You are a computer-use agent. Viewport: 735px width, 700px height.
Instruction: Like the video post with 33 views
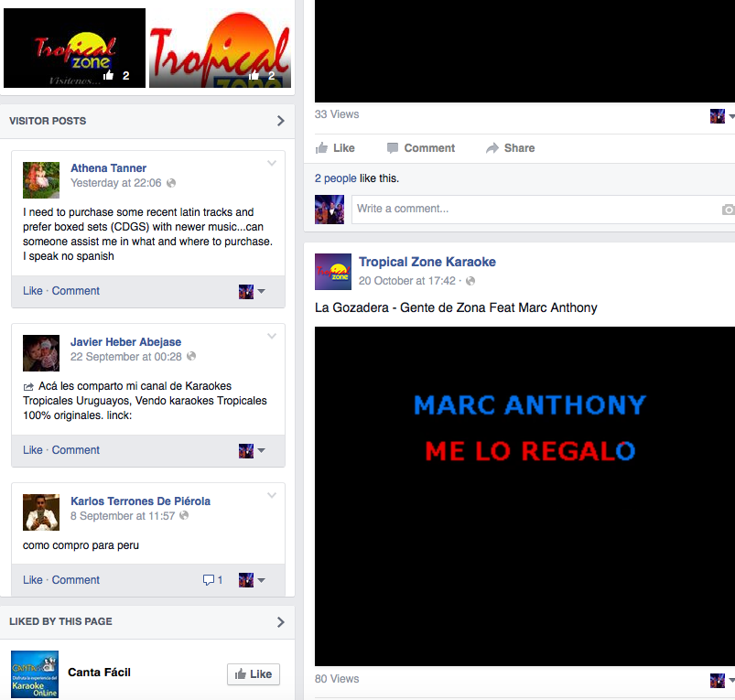(x=335, y=148)
